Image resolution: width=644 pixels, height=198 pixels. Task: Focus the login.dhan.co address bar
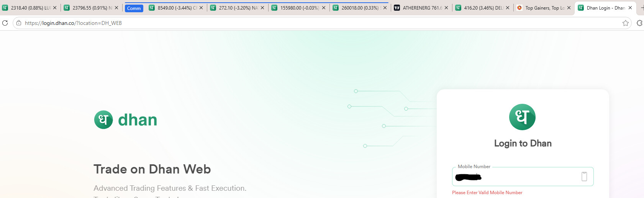tap(322, 23)
